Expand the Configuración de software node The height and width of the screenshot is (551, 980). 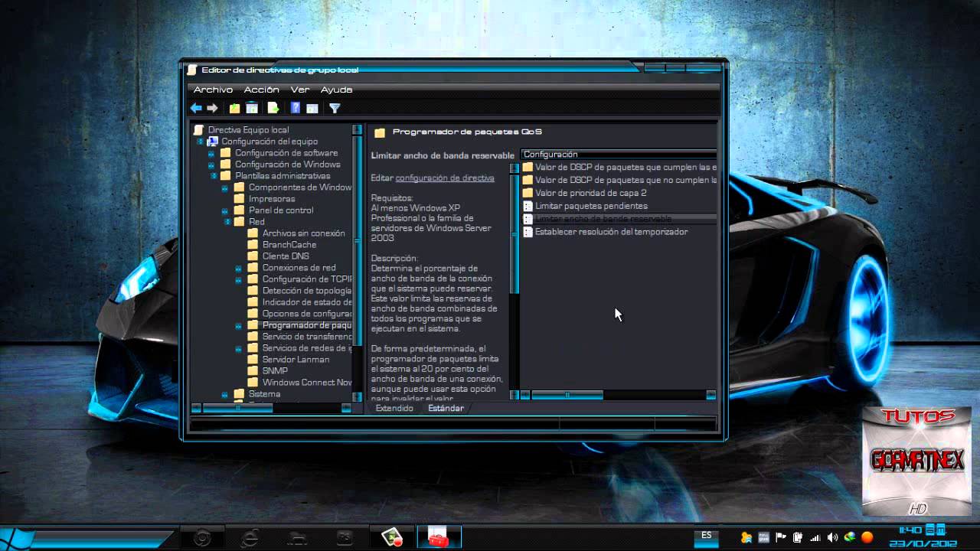pos(211,153)
